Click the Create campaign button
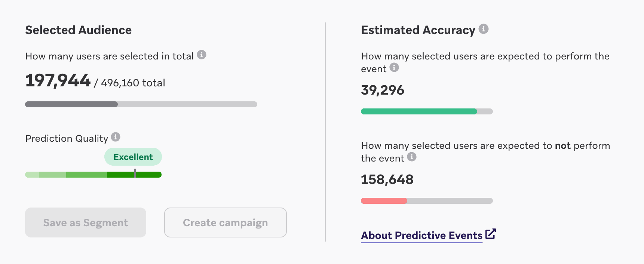The image size is (644, 264). (226, 222)
